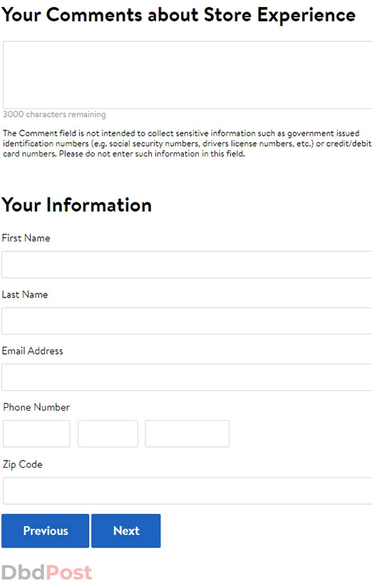Click the Last Name label
The width and height of the screenshot is (372, 588).
tap(25, 295)
